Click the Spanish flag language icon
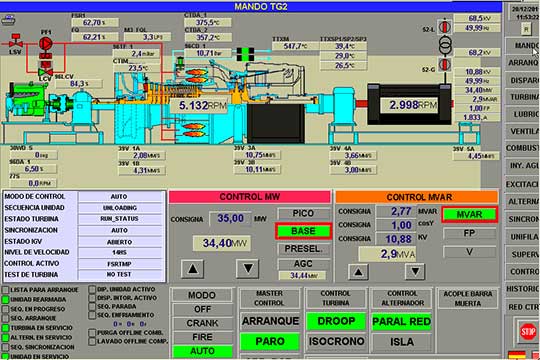The image size is (540, 360). [517, 355]
